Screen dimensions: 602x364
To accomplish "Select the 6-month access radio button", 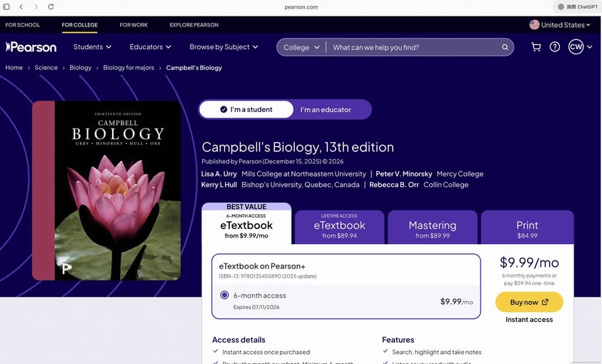I will (x=225, y=295).
